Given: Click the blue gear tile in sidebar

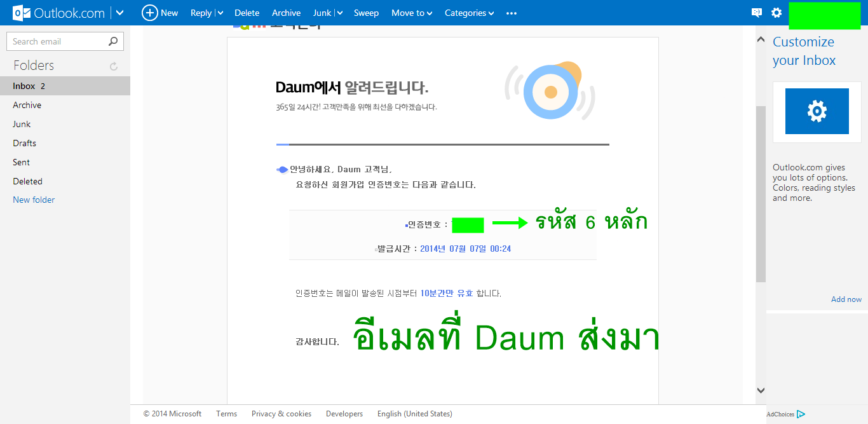Looking at the screenshot, I should click(817, 111).
